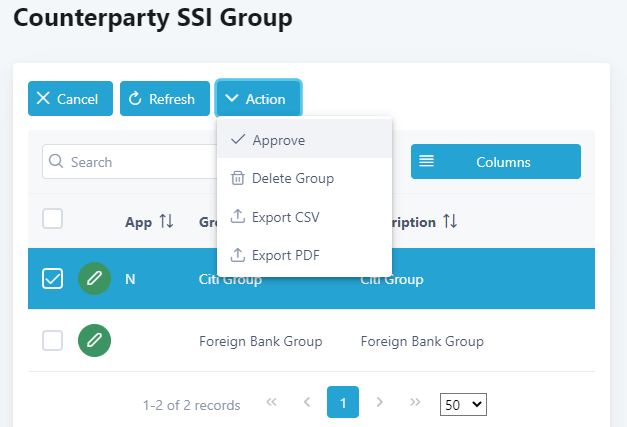The width and height of the screenshot is (627, 427).
Task: Click the edit pencil for Foreign Bank Group
Action: click(94, 341)
